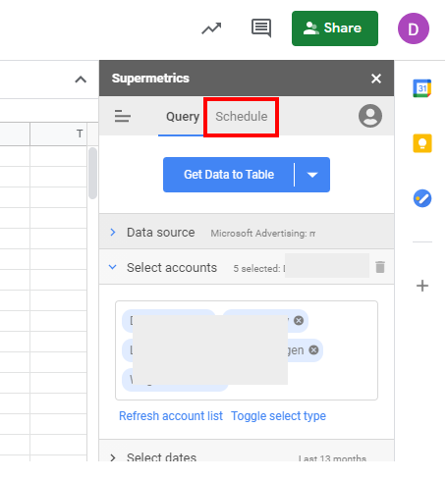
Task: Open Google Keep side panel icon
Action: [422, 143]
